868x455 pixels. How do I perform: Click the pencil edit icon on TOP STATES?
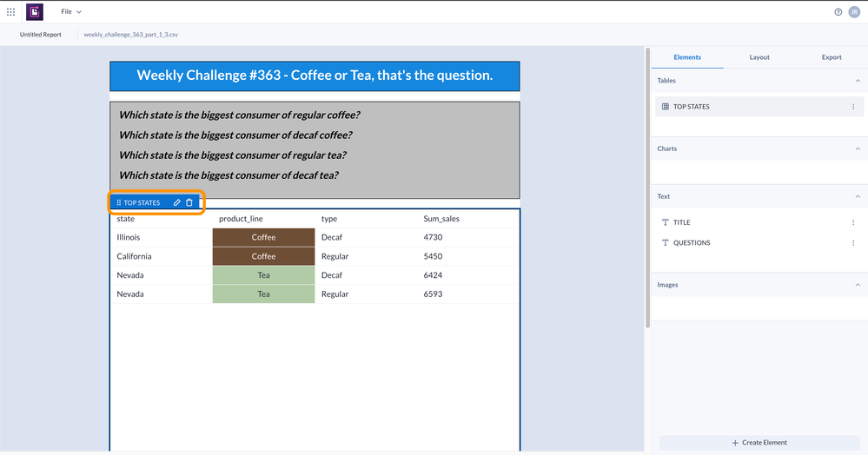click(177, 202)
